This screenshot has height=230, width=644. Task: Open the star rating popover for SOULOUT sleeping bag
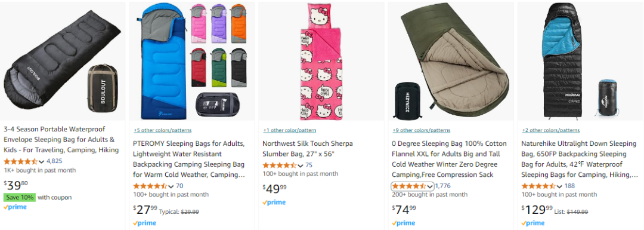[24, 161]
